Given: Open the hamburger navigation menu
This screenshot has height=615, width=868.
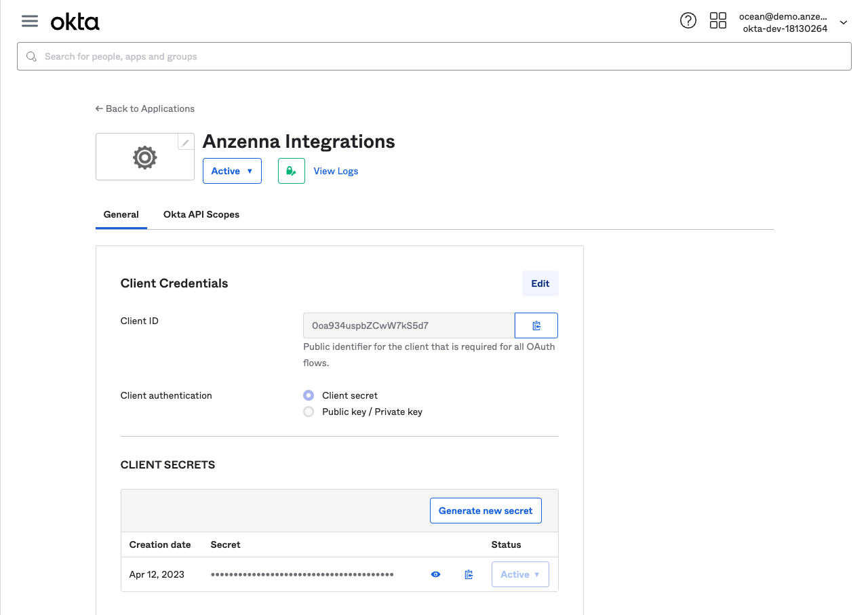Looking at the screenshot, I should point(30,21).
